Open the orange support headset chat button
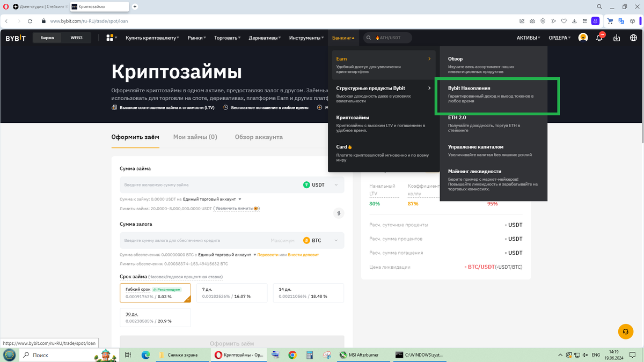The height and width of the screenshot is (362, 644). tap(626, 331)
